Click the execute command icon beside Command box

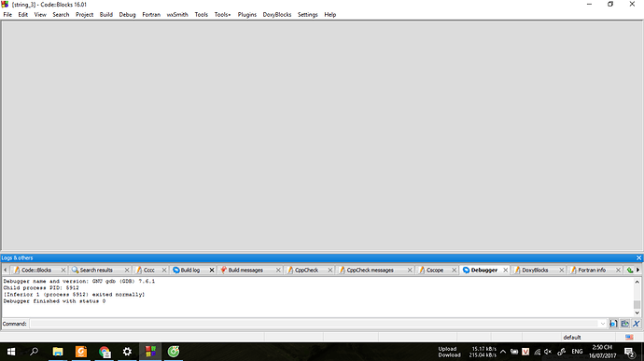(x=613, y=324)
